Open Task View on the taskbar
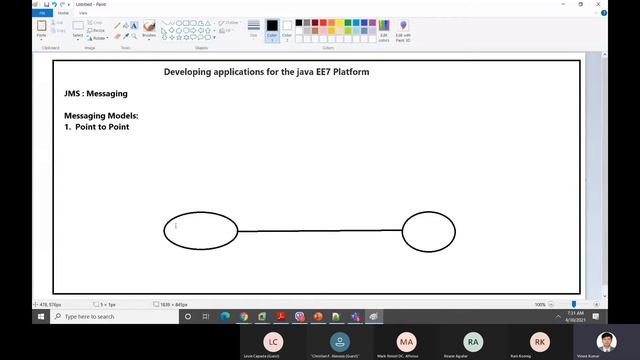Viewport: 640px width, 360px height. point(206,317)
